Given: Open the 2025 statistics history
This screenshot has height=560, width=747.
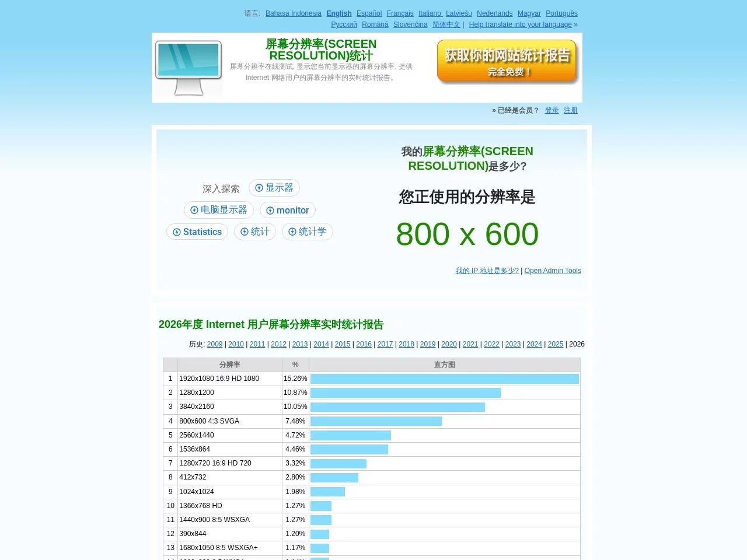Looking at the screenshot, I should (x=556, y=344).
